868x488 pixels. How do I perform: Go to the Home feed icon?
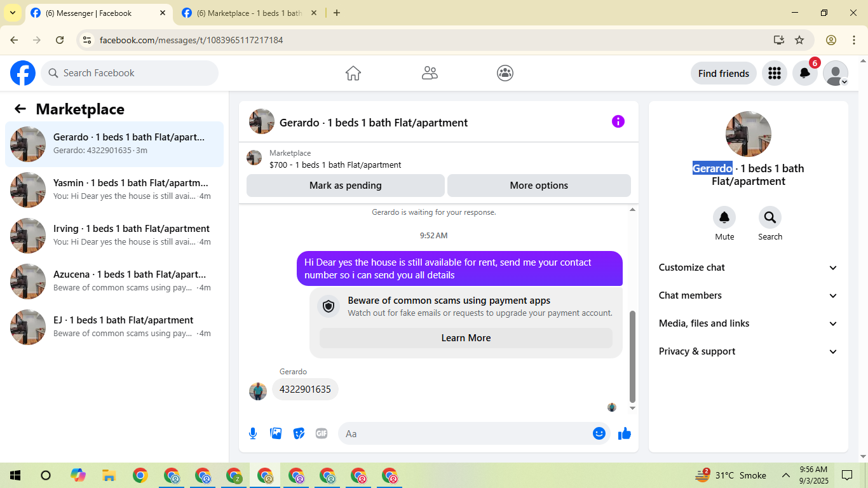pos(353,73)
